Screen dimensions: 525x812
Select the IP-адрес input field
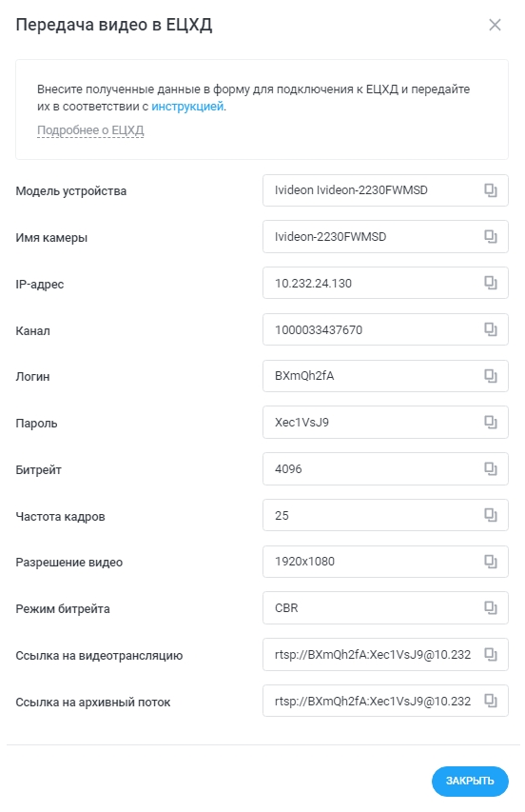coord(385,284)
